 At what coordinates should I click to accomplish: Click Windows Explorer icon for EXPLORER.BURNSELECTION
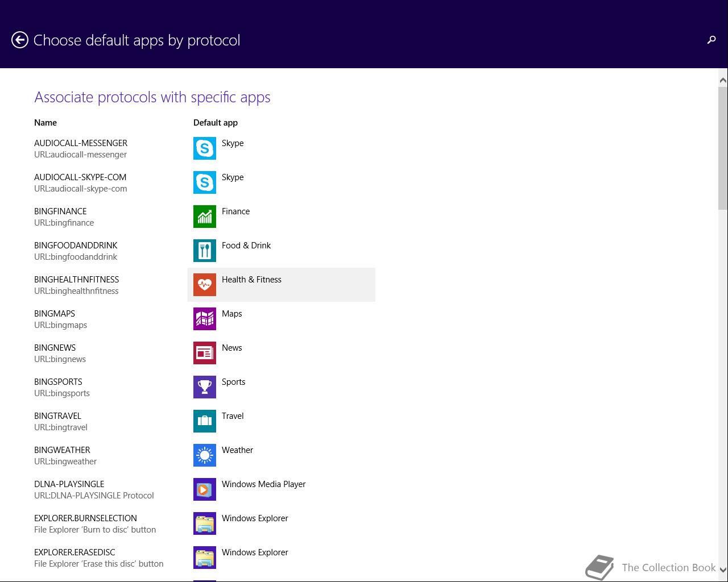205,523
